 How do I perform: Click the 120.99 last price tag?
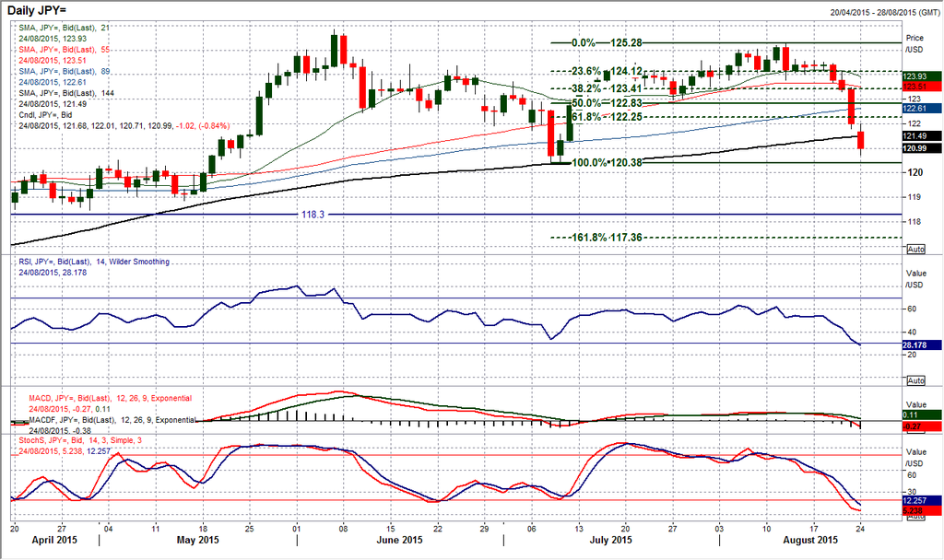(922, 148)
